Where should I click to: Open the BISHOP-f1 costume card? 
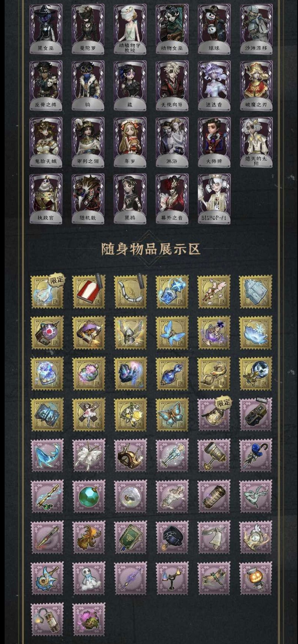point(214,199)
